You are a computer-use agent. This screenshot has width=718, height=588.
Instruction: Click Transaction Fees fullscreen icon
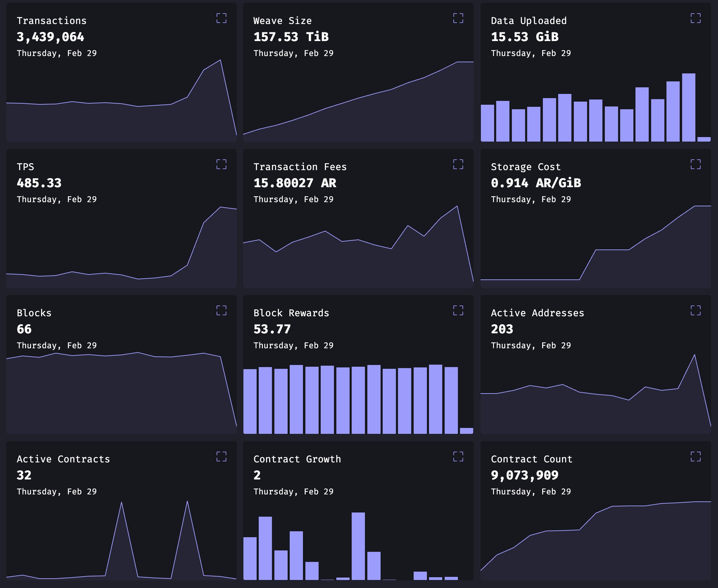[458, 164]
